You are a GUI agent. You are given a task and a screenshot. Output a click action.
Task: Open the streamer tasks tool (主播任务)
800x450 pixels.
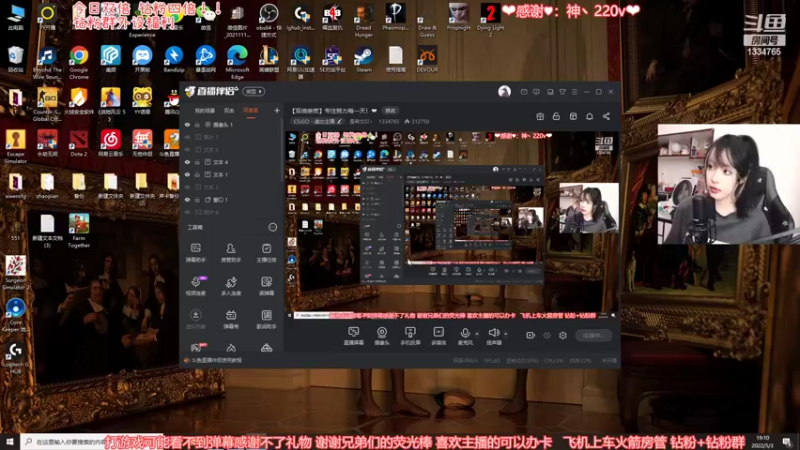pyautogui.click(x=266, y=253)
